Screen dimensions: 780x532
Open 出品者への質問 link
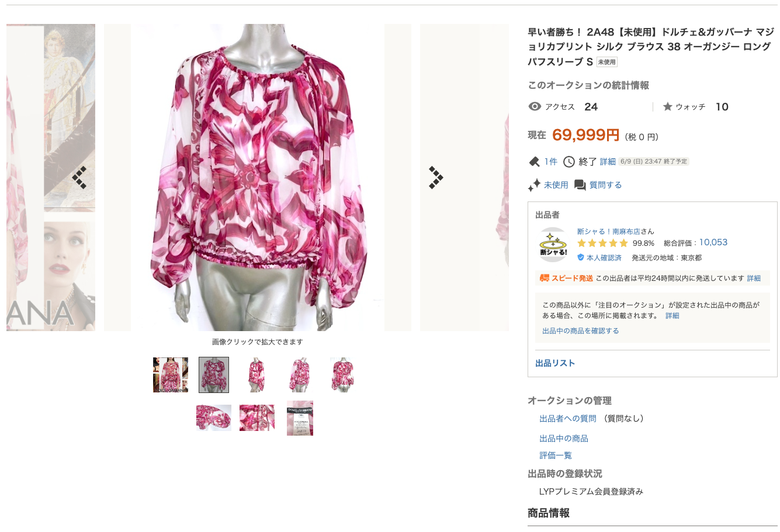click(568, 419)
